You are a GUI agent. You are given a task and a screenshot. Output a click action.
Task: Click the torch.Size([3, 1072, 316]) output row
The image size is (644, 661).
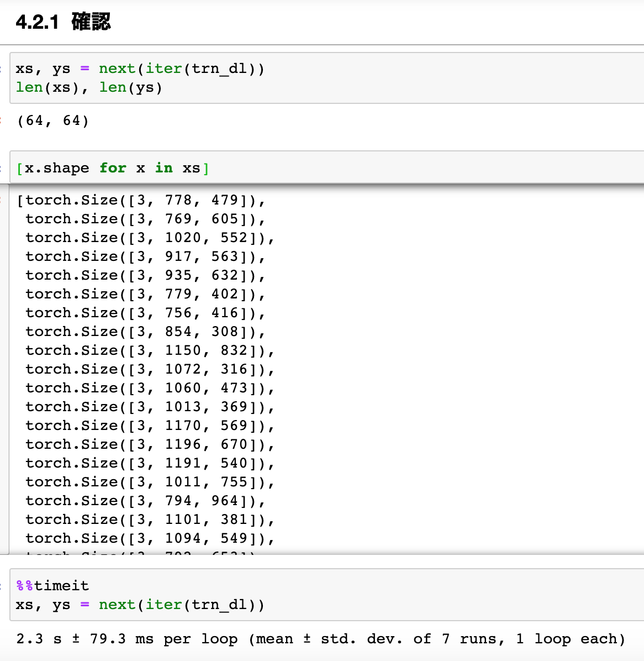coord(150,369)
